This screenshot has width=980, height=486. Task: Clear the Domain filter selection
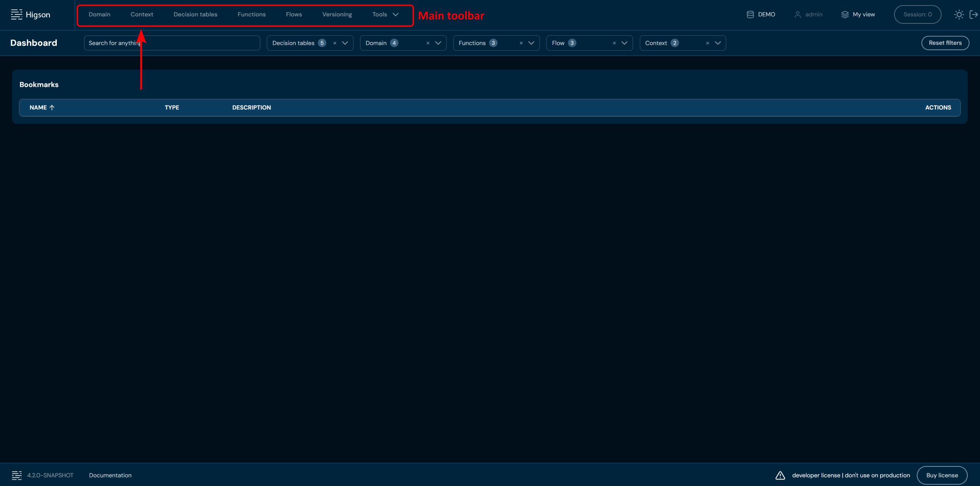coord(428,43)
